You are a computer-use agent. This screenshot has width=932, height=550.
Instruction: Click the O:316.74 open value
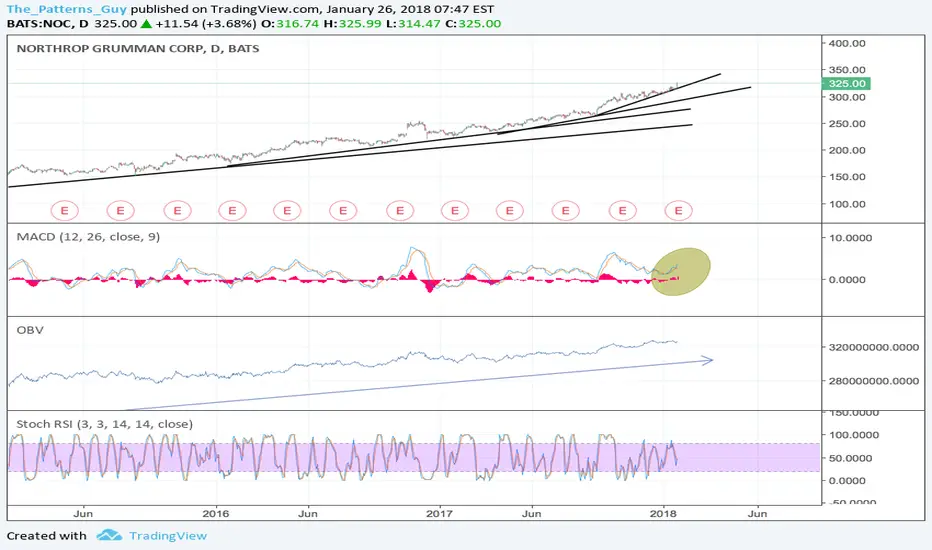tap(289, 24)
